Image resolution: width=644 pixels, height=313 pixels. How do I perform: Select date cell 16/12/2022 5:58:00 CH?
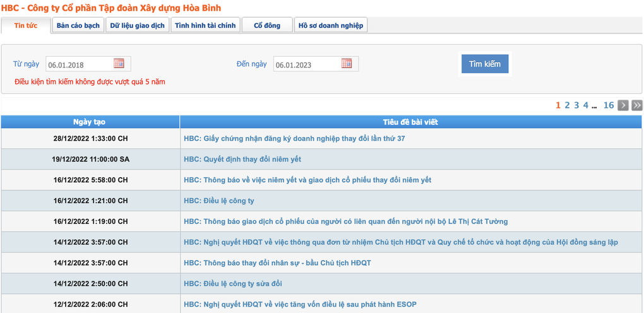click(90, 180)
